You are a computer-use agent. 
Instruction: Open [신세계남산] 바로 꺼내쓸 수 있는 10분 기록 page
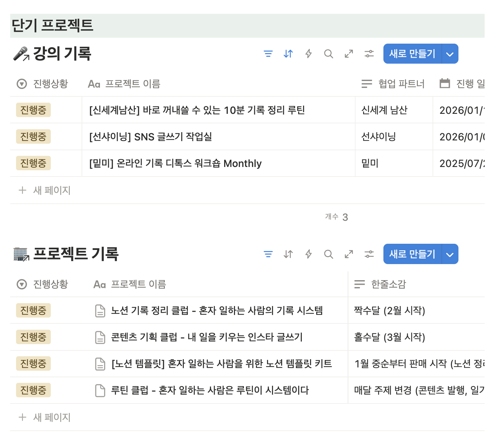[197, 110]
